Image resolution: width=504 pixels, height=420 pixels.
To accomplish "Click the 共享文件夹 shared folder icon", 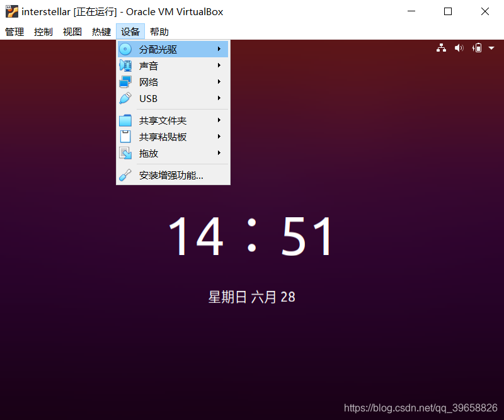I will pyautogui.click(x=127, y=120).
